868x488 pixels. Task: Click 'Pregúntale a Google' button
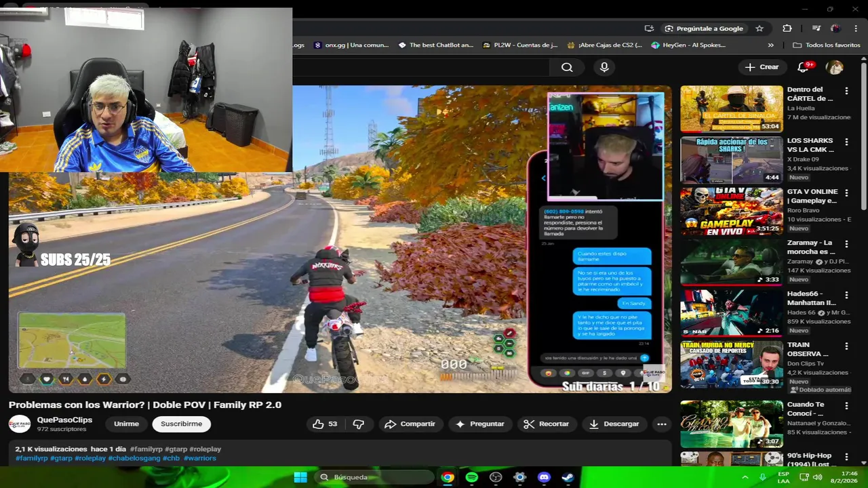[704, 28]
